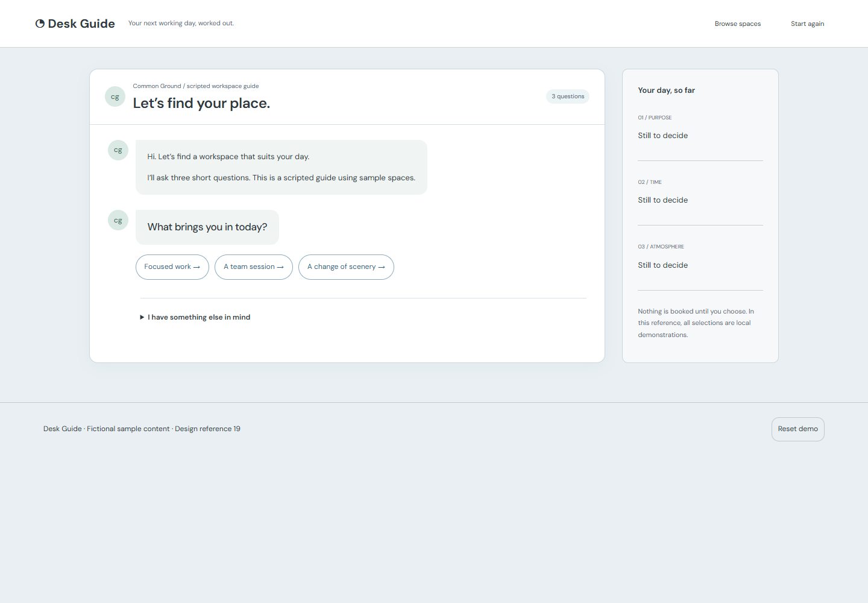Click the tagline Your next working day, worked out
The width and height of the screenshot is (868, 603).
181,24
